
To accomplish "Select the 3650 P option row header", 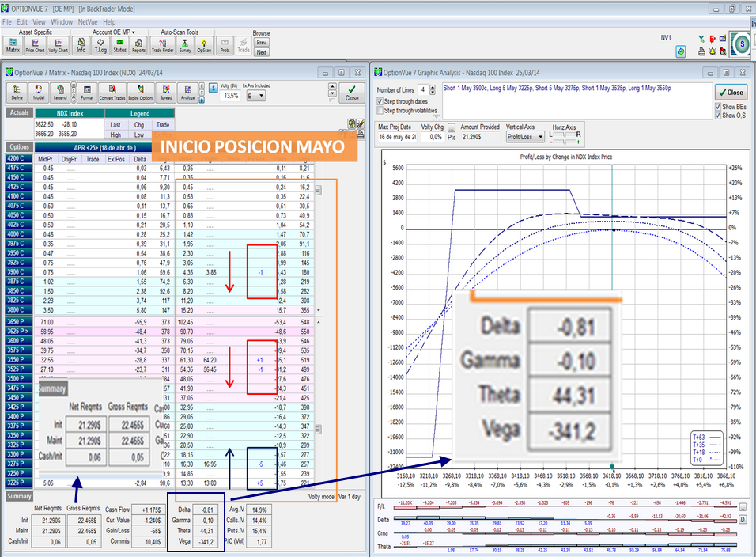I will [19, 322].
